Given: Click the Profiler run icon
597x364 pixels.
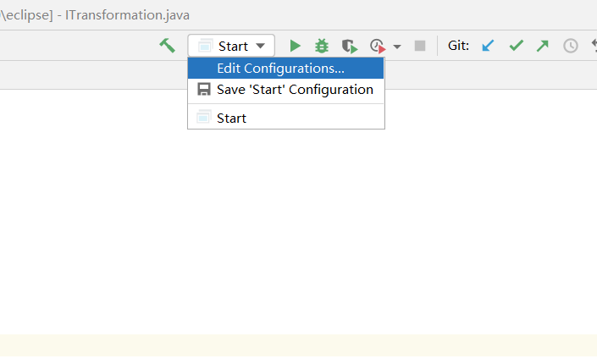Looking at the screenshot, I should pos(378,46).
